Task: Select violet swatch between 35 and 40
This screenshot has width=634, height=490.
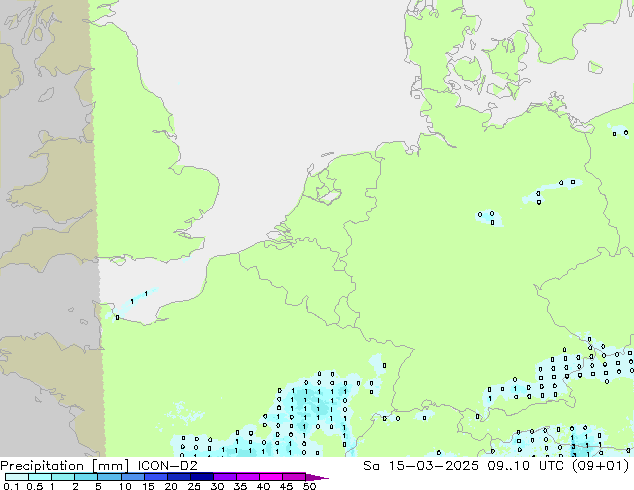Action: click(248, 477)
